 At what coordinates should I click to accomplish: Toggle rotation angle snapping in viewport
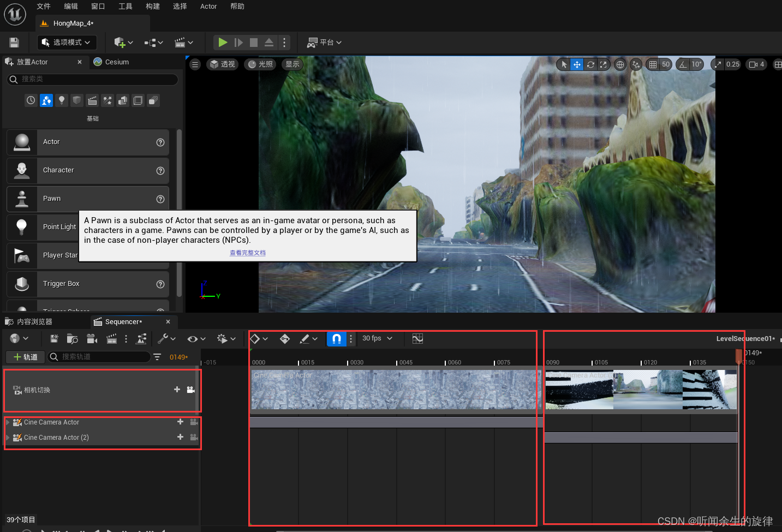(683, 64)
